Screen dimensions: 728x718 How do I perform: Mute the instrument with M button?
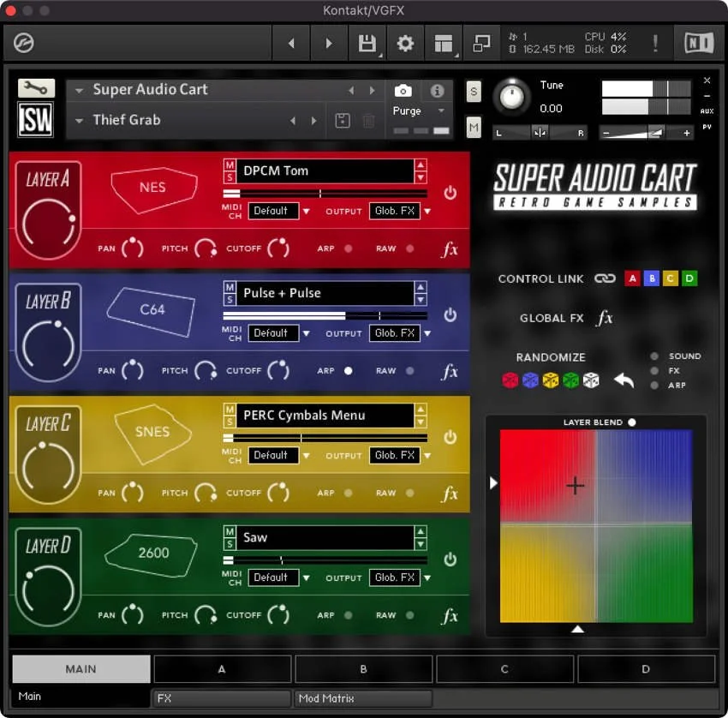coord(473,128)
